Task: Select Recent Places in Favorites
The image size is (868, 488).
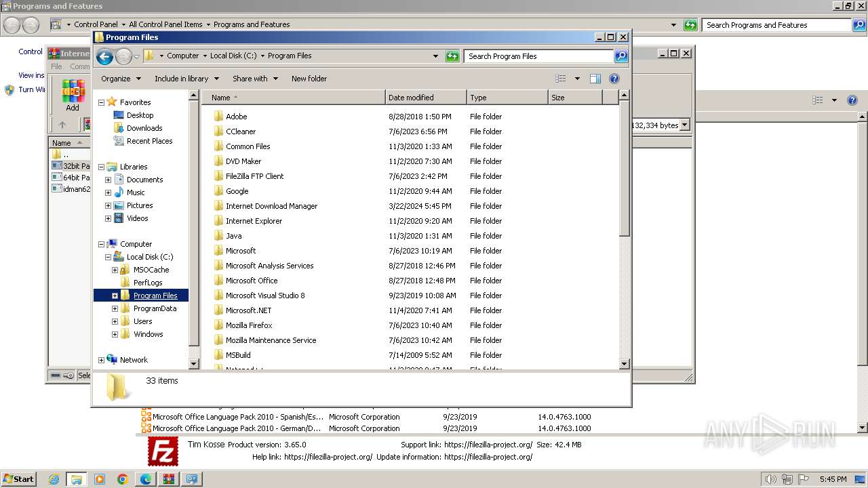Action: pos(149,141)
